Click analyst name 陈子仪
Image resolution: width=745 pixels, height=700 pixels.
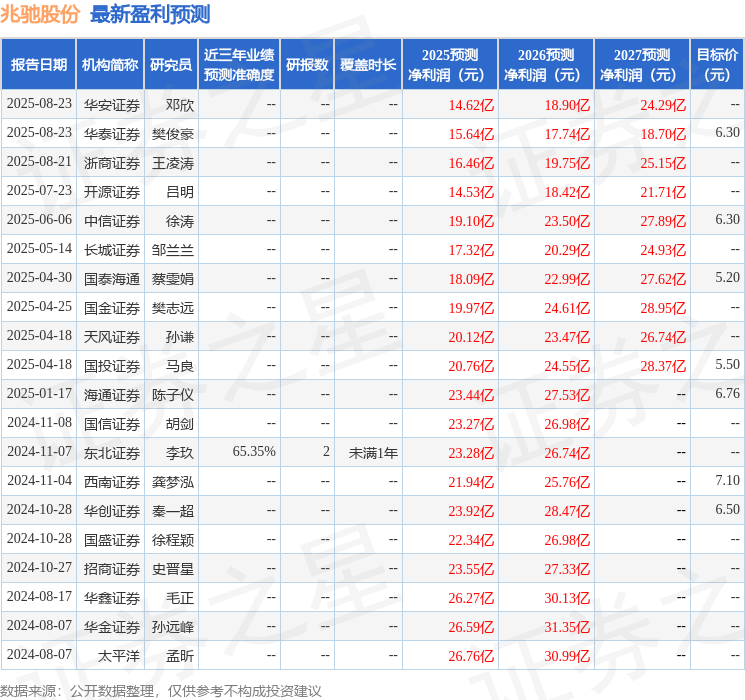click(x=173, y=395)
